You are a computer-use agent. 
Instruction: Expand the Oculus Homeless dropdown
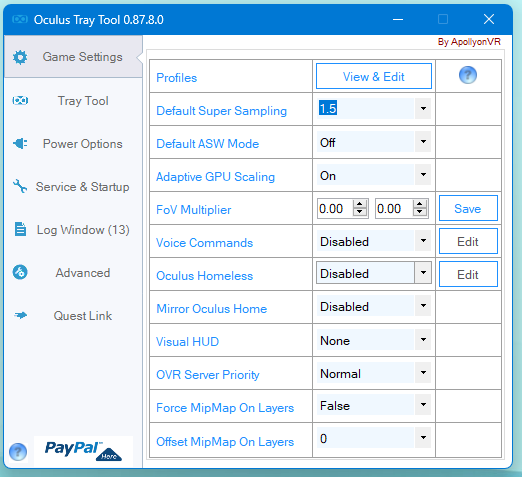pos(423,272)
